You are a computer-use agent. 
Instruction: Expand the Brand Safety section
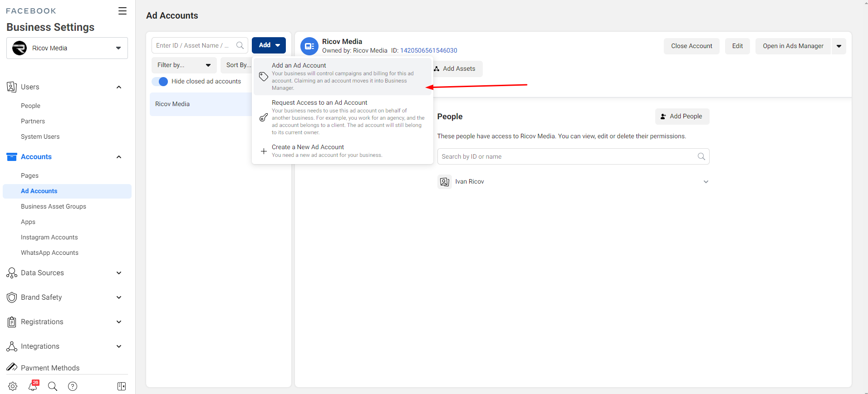[119, 297]
